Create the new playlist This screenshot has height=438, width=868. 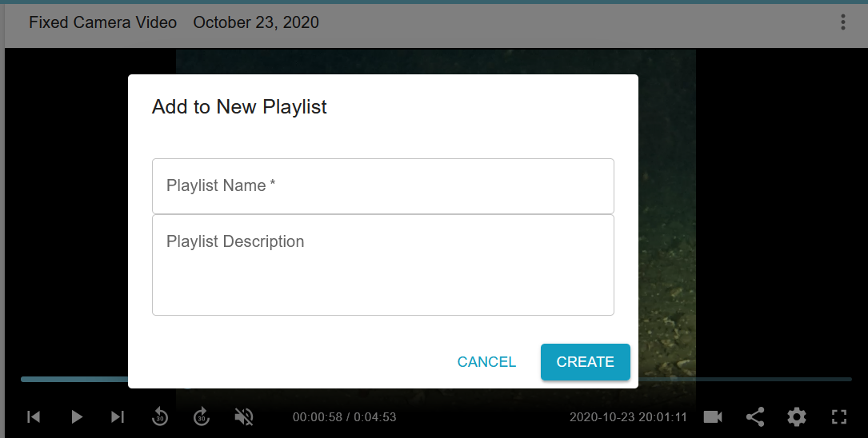[x=585, y=362]
